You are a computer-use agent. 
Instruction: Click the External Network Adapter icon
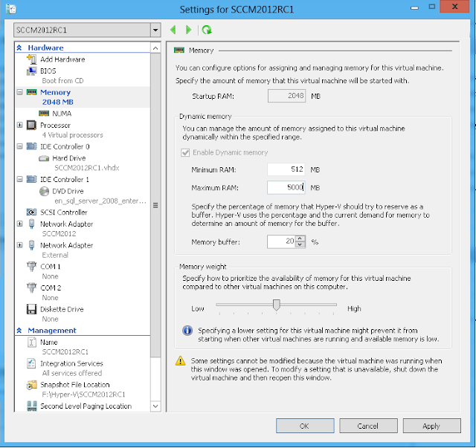tap(31, 245)
